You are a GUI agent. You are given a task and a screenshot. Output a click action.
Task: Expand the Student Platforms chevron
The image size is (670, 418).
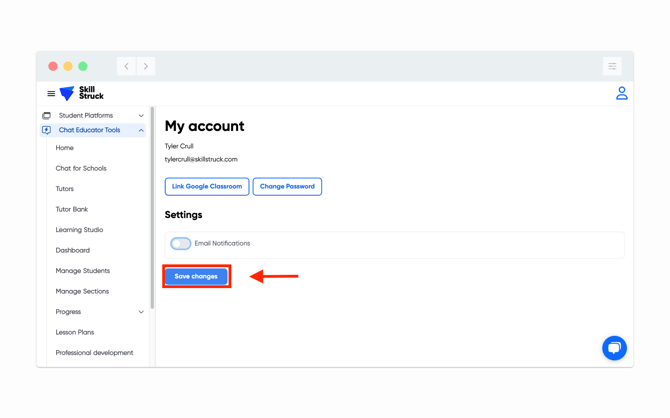[x=141, y=116]
